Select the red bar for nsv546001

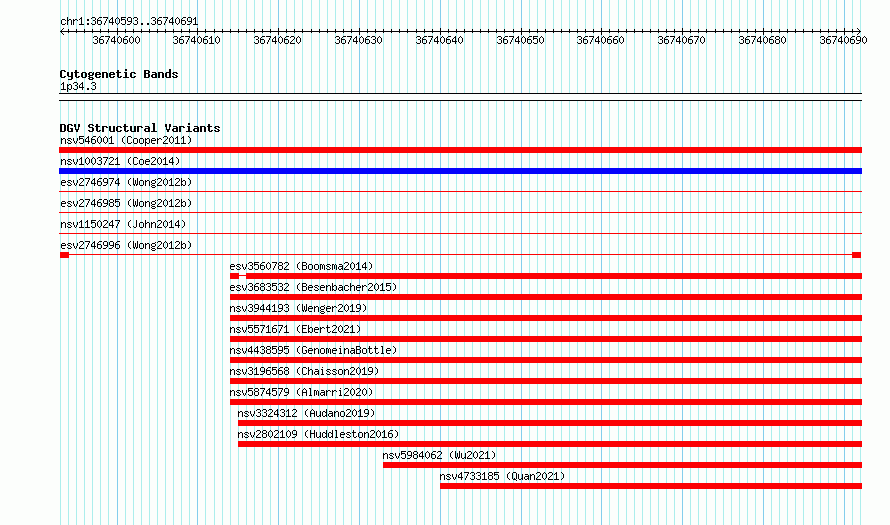coord(460,150)
